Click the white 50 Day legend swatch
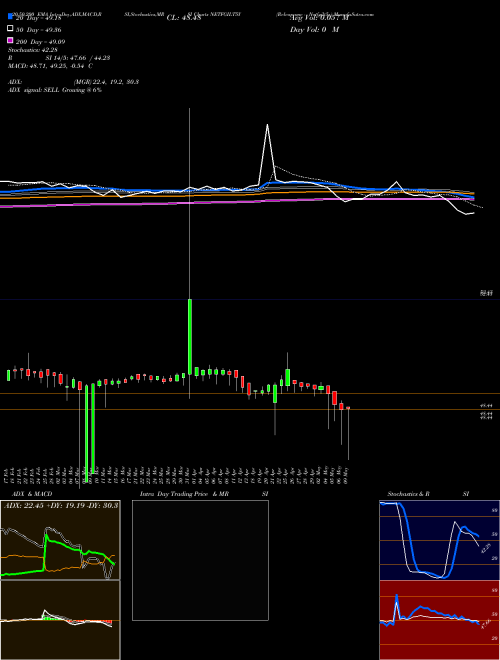 [11, 29]
